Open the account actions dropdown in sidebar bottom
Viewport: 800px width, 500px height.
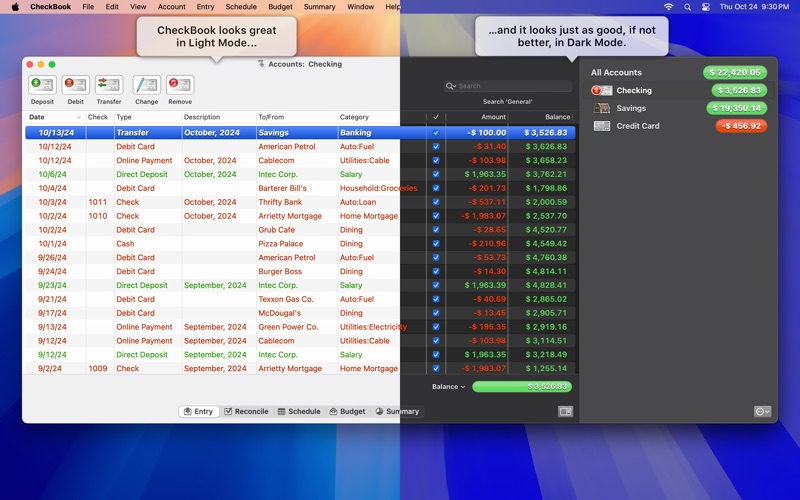click(762, 411)
